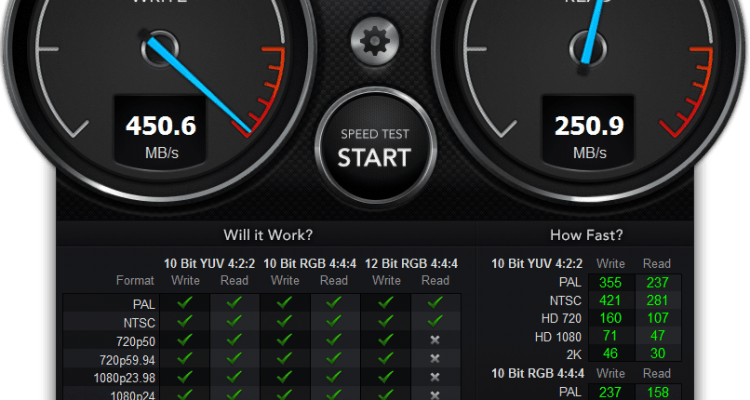
Task: Select the "Will it Work?" panel heading
Action: [x=267, y=235]
